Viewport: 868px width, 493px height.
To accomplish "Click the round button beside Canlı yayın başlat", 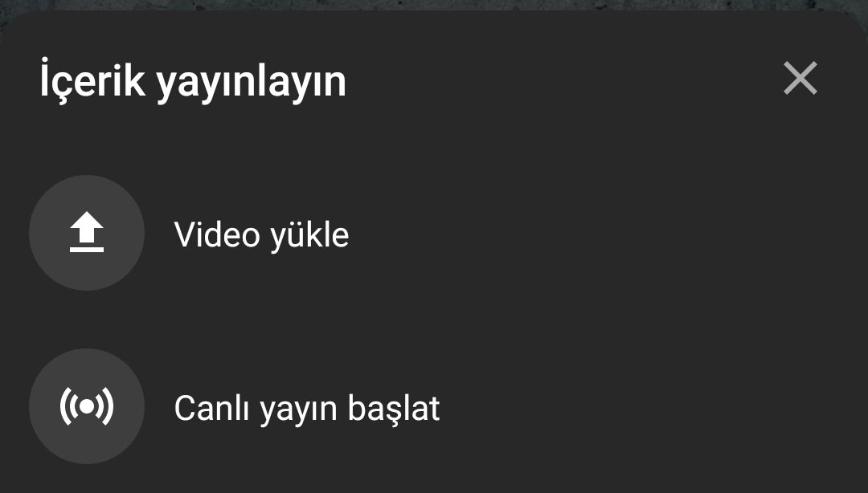I will click(87, 406).
